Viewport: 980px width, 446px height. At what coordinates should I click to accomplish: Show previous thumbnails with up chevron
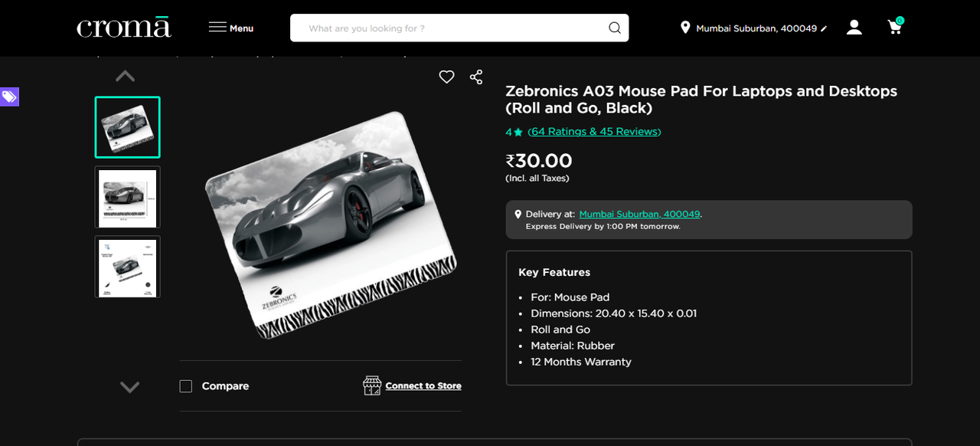(x=125, y=76)
